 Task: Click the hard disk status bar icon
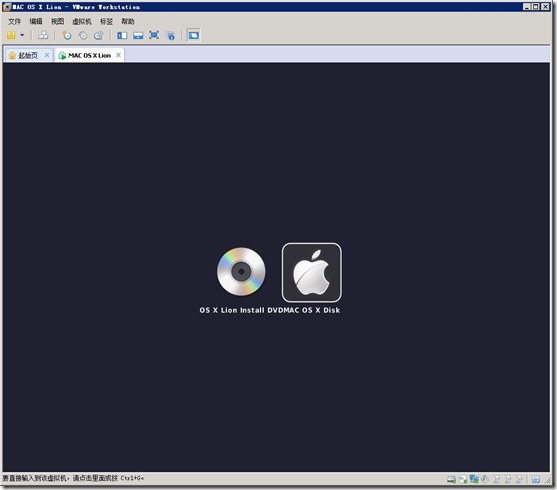click(451, 479)
